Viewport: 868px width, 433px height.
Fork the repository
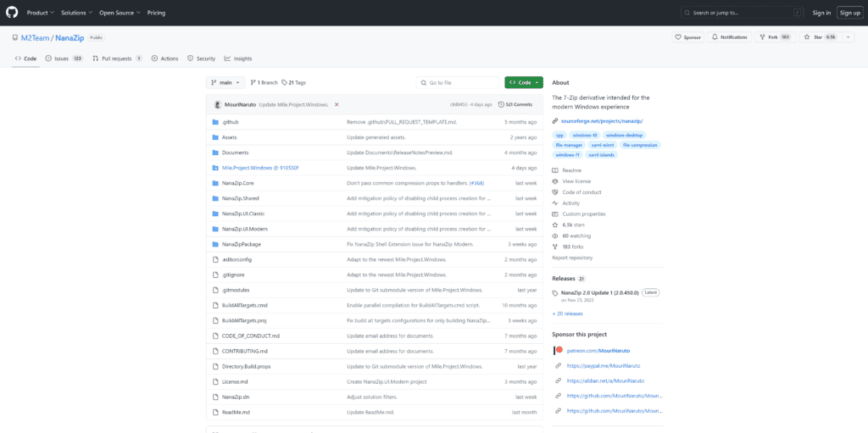point(775,37)
